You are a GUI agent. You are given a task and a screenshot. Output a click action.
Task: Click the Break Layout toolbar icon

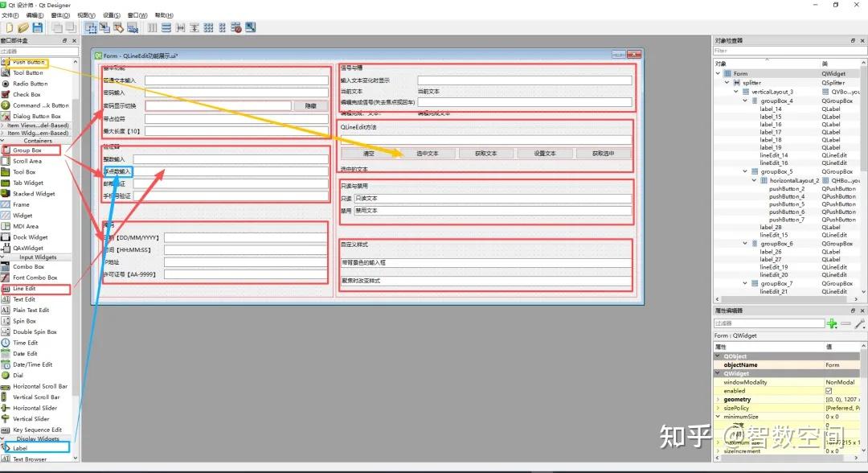(235, 27)
